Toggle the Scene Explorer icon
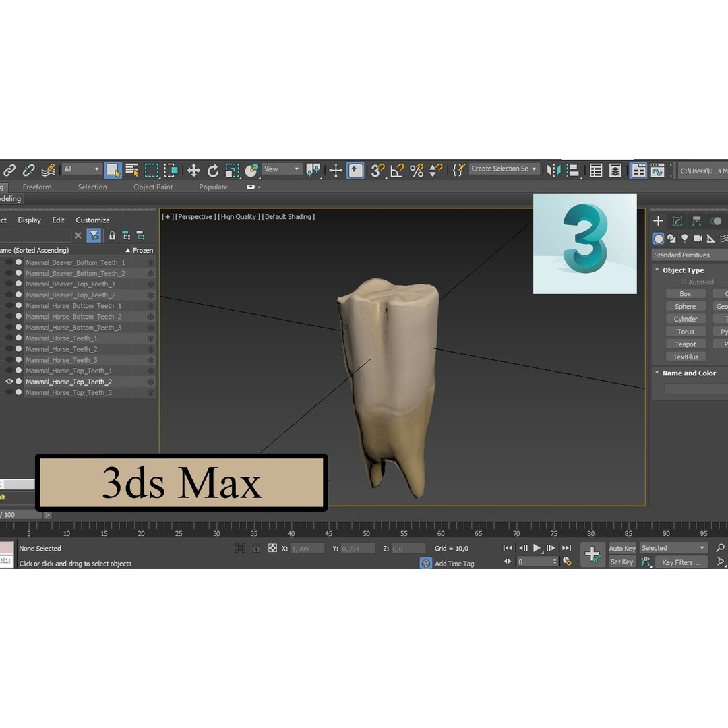Viewport: 728px width, 728px height. [596, 171]
